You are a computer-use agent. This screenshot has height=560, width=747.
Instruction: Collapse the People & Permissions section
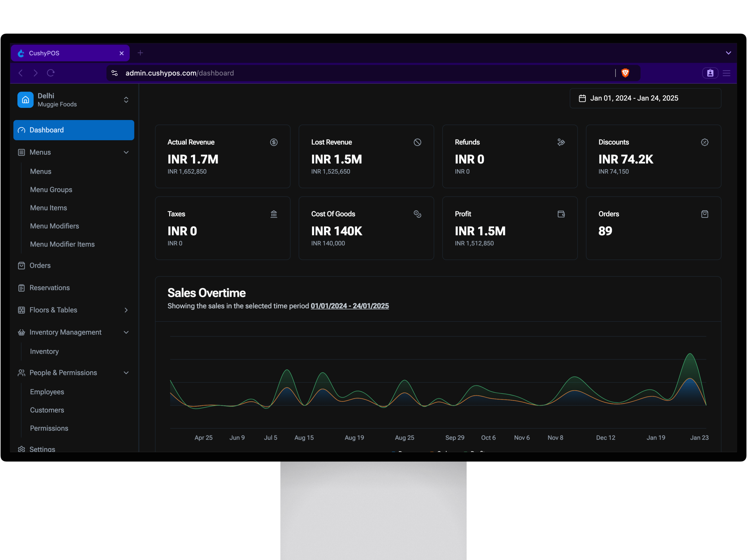(126, 373)
